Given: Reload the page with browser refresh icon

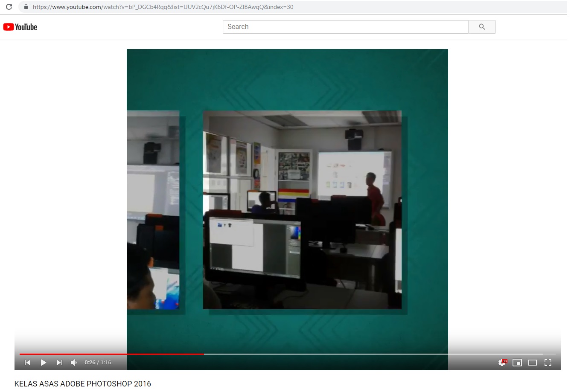Looking at the screenshot, I should click(x=9, y=7).
